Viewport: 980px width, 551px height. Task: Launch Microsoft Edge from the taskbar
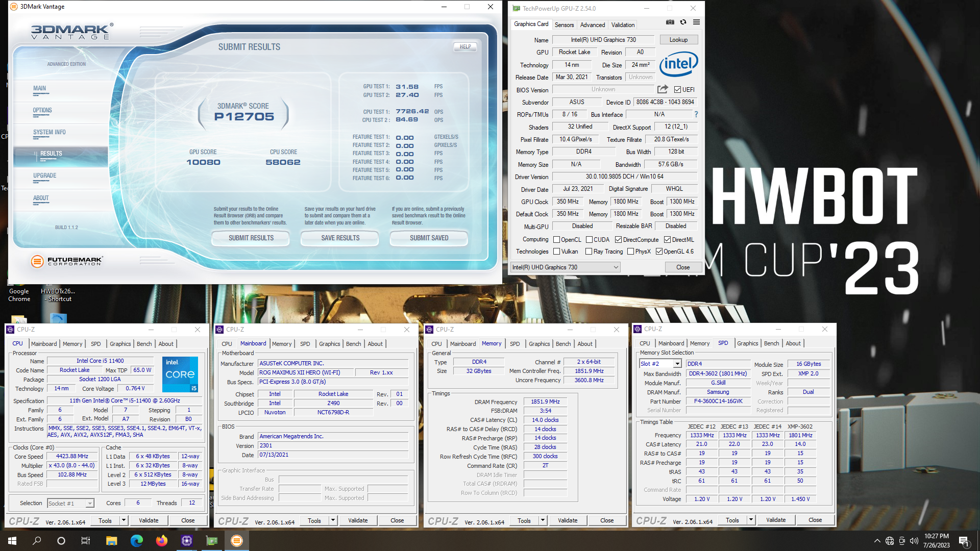(x=136, y=541)
